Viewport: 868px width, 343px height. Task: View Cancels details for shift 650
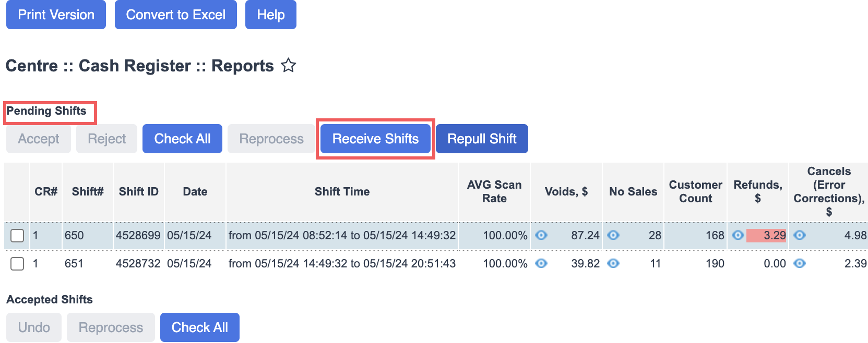tap(799, 235)
